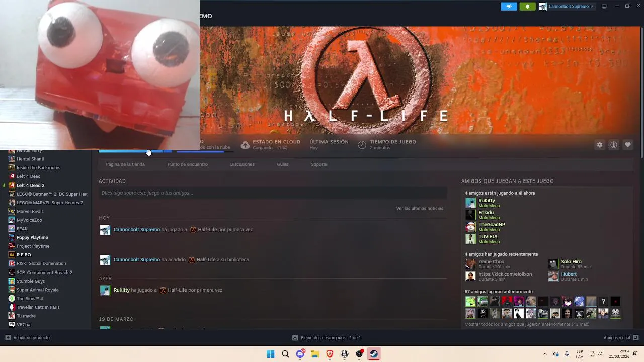Open the game info icon
The height and width of the screenshot is (362, 644).
click(614, 145)
